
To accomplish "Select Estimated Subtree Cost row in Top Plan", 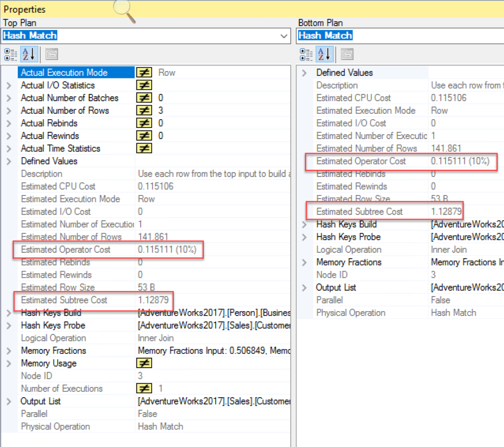I will 64,300.
